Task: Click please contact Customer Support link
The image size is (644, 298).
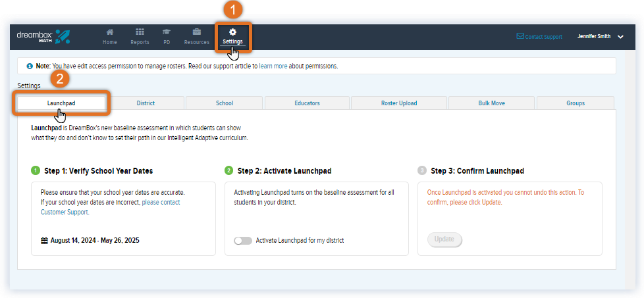Action: point(110,207)
